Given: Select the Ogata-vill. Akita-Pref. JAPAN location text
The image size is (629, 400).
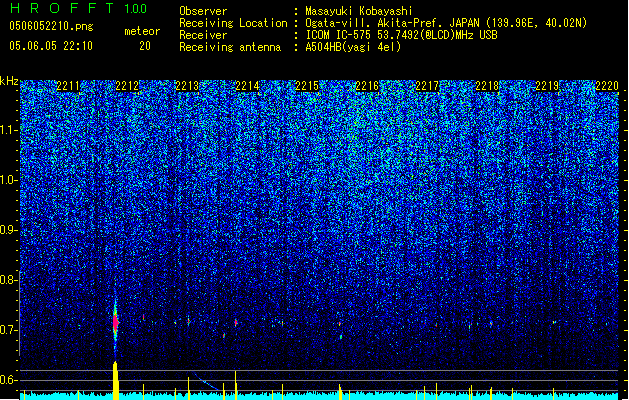Looking at the screenshot, I should click(446, 23).
